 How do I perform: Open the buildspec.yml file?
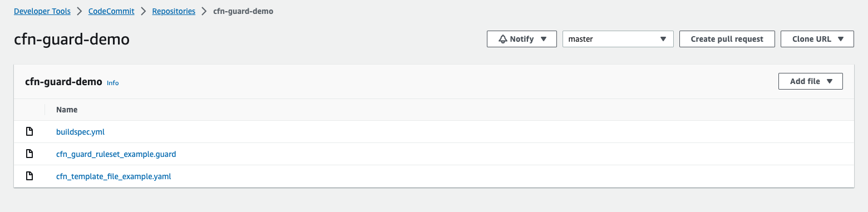[x=80, y=132]
